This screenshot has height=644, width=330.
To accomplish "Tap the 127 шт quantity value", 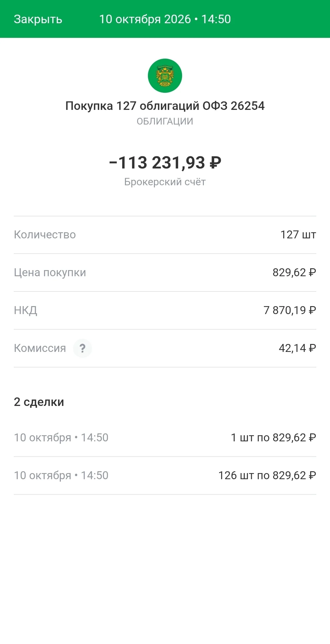I will tap(298, 235).
